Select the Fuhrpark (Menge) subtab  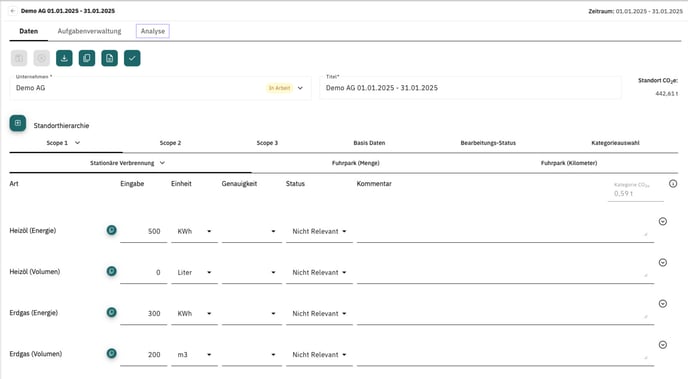coord(355,163)
